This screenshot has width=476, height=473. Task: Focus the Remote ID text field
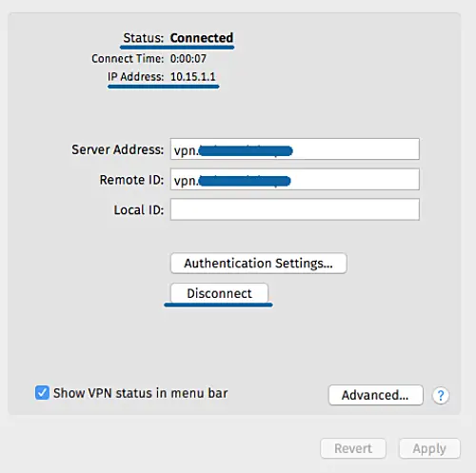[x=295, y=179]
